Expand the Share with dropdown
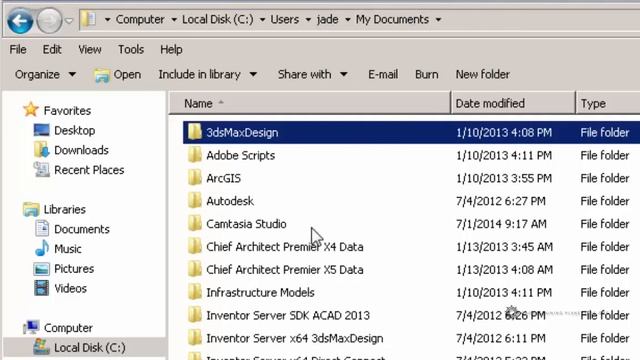This screenshot has width=640, height=360. [x=312, y=74]
